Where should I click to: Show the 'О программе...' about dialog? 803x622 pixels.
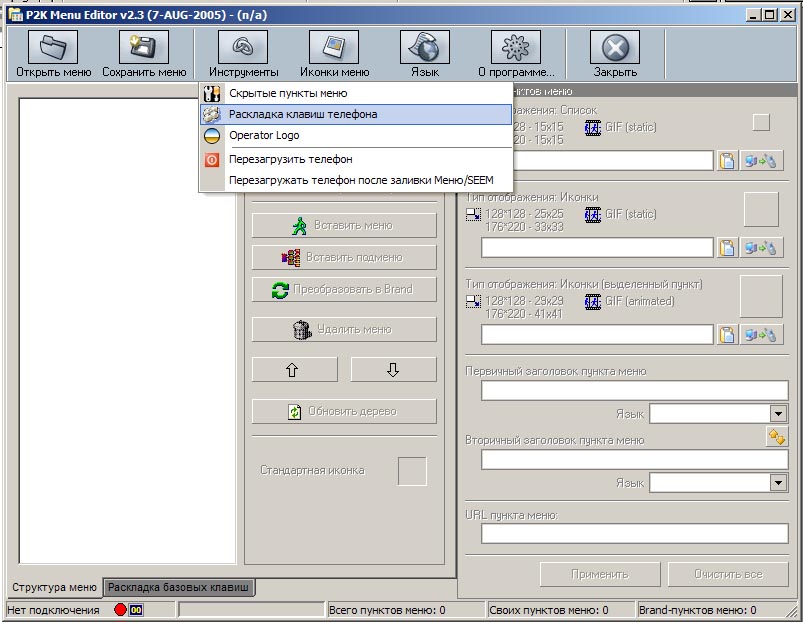coord(516,54)
